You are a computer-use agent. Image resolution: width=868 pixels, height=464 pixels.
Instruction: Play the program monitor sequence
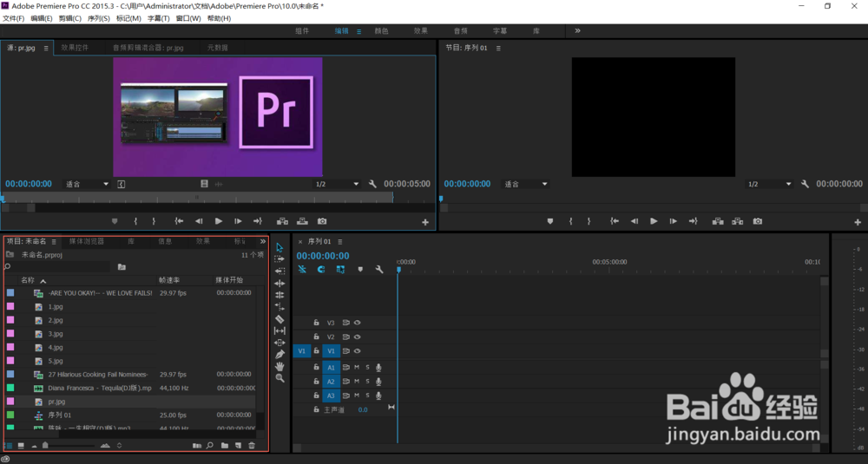click(x=654, y=221)
